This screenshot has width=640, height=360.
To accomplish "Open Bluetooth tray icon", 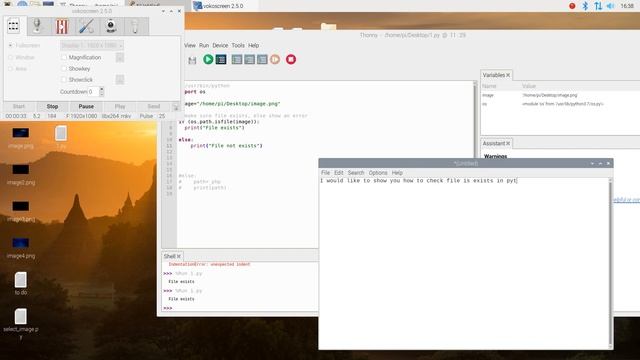I will (585, 6).
